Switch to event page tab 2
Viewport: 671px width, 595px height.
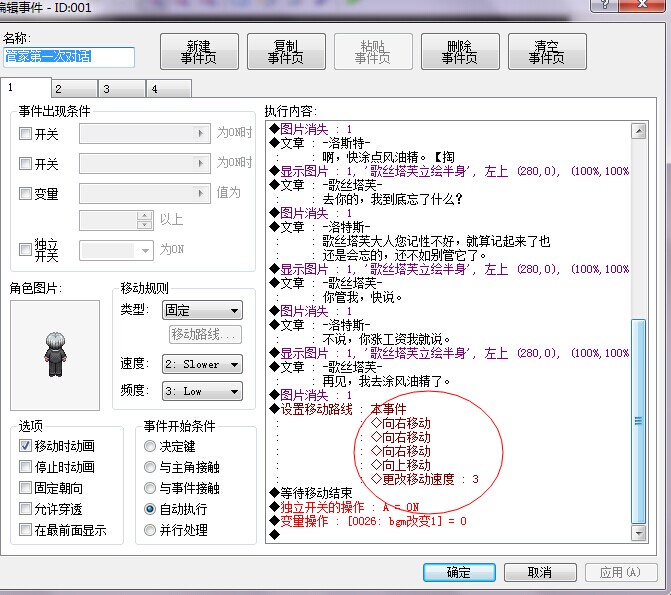point(74,89)
